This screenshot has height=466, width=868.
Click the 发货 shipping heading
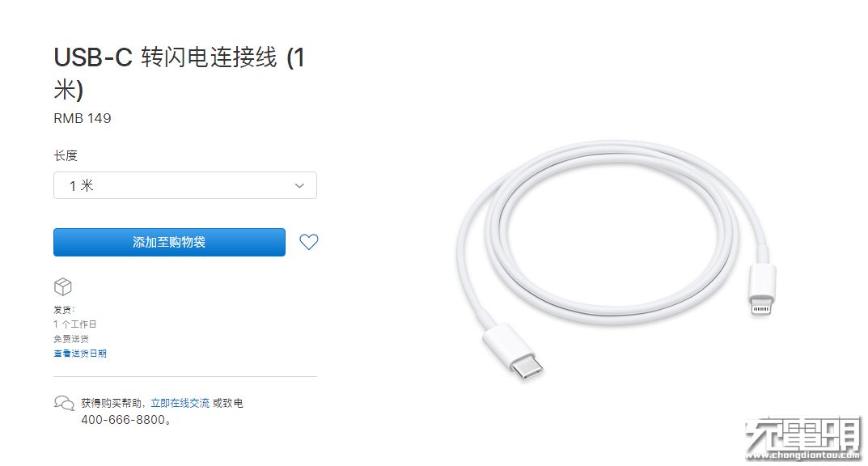tap(64, 309)
